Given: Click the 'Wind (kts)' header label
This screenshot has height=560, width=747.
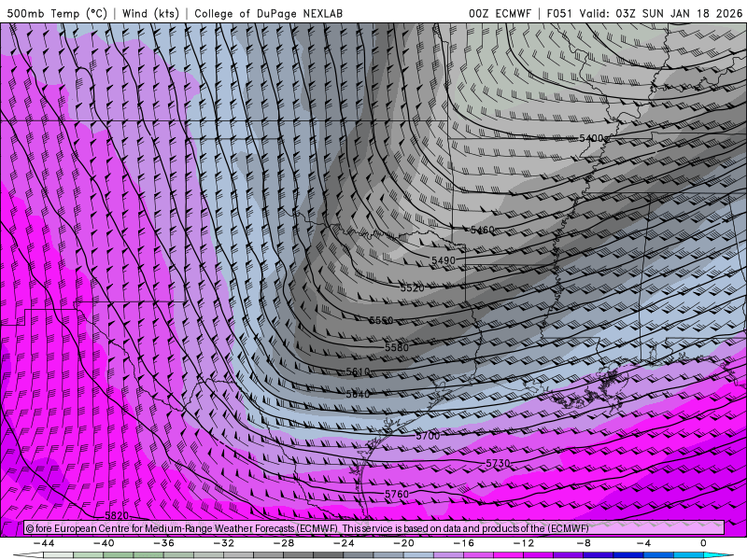Looking at the screenshot, I should tap(150, 13).
